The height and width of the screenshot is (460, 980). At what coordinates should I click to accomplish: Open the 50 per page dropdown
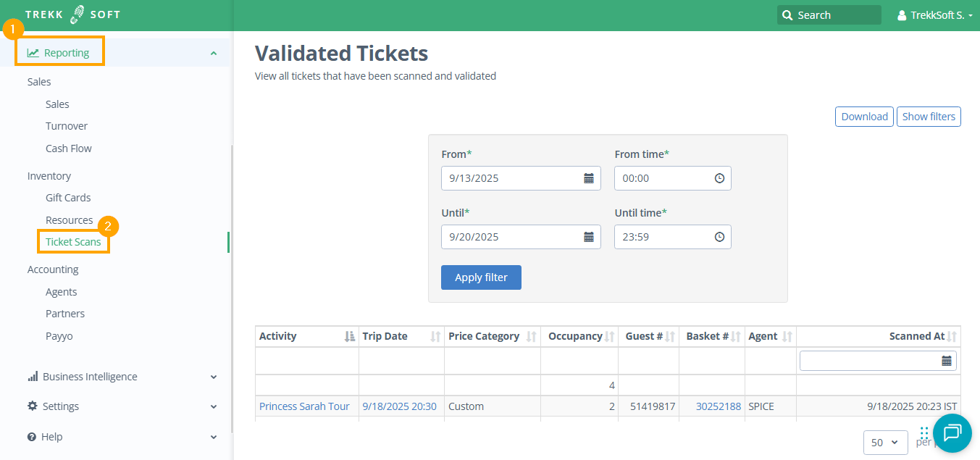[x=885, y=442]
